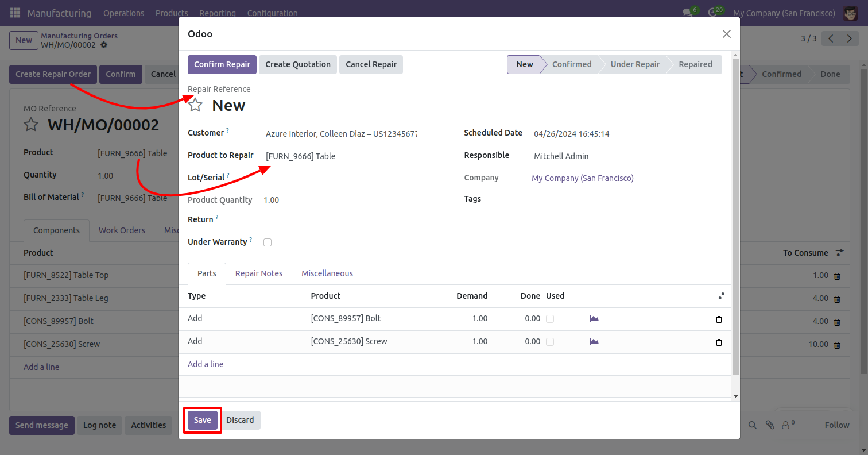868x455 pixels.
Task: Toggle Used checkbox for Bolt row
Action: pos(550,319)
